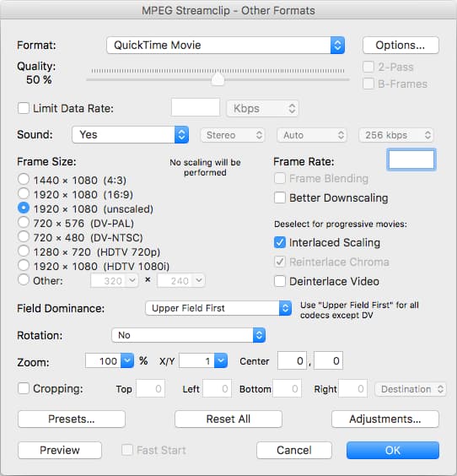Open the Destination cropping dropdown
This screenshot has width=457, height=476.
point(411,389)
